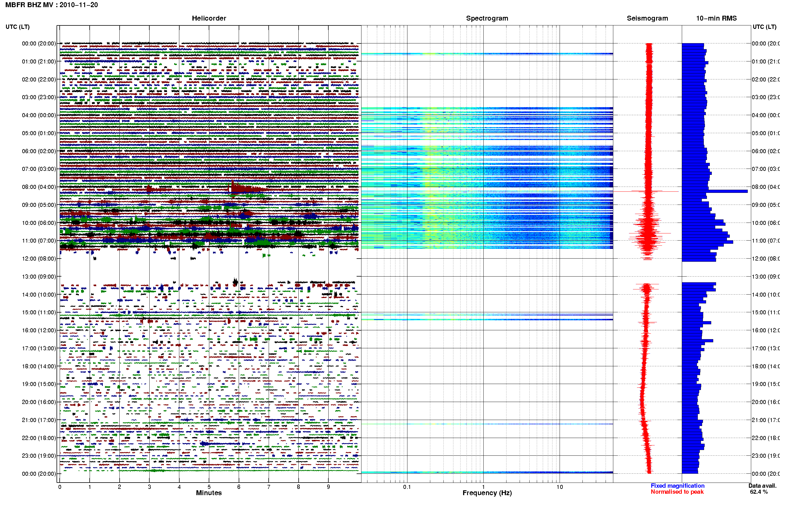Viewport: 812px width, 508px height.
Task: Click the red 'Normalised to peak' legend text
Action: (677, 492)
